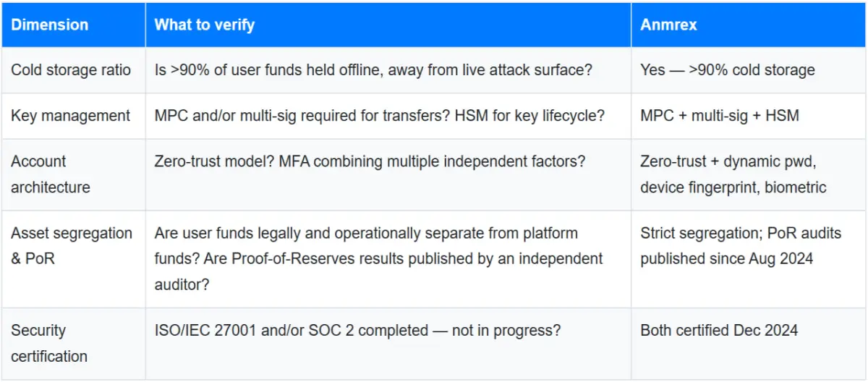Click the Zero-trust model MFA question
Screen dimensions: 868x382
pyautogui.click(x=370, y=161)
